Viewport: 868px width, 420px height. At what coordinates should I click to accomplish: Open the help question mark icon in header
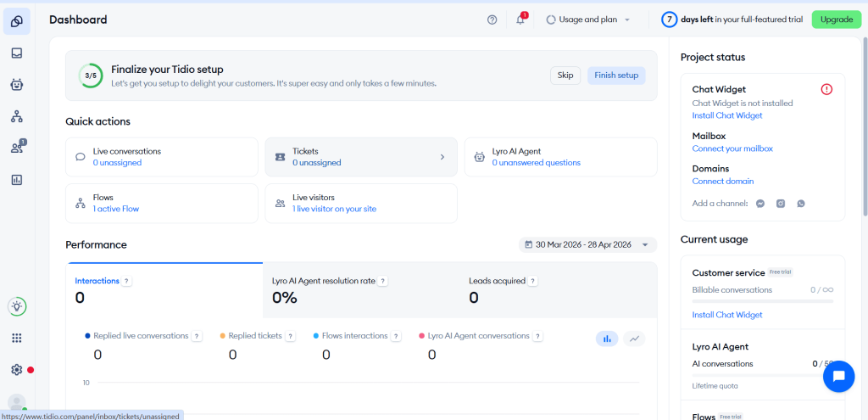[492, 20]
